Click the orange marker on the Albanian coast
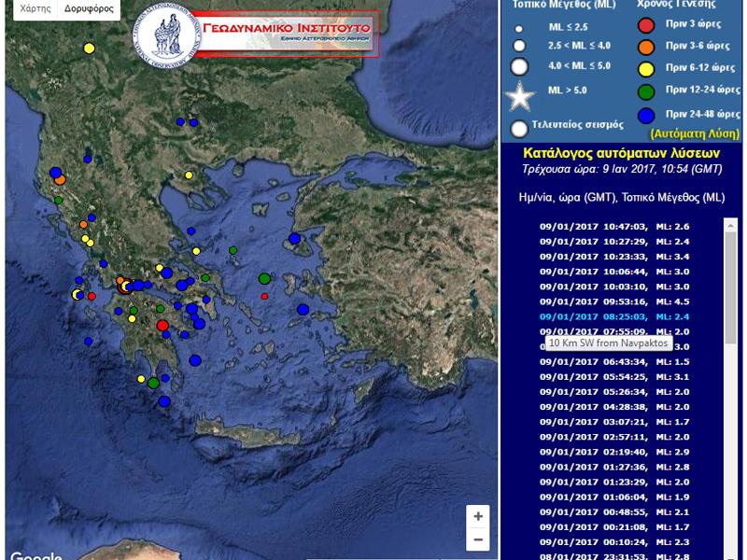The image size is (747, 560). pos(60,179)
